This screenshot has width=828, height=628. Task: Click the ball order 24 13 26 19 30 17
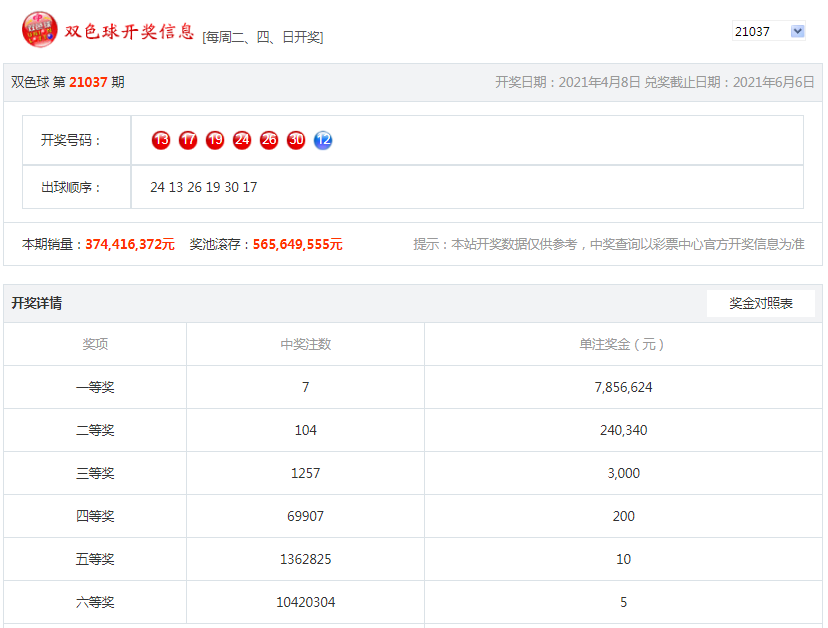pyautogui.click(x=204, y=188)
